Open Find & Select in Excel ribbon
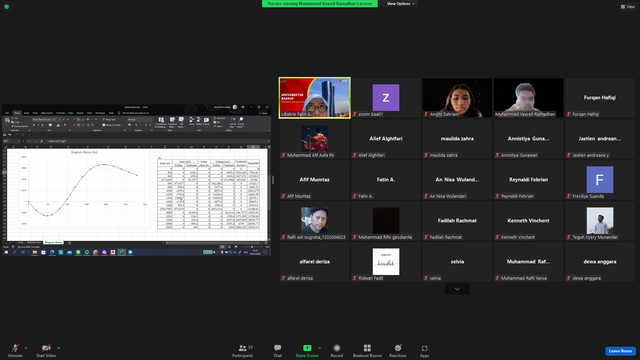 coord(241,122)
